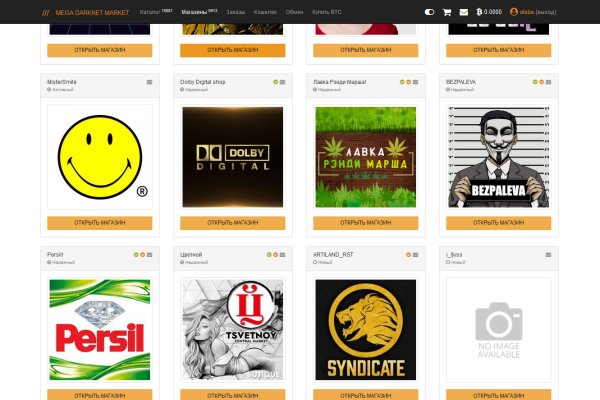Click the Bitcoin balance icon
600x400 pixels.
(479, 12)
